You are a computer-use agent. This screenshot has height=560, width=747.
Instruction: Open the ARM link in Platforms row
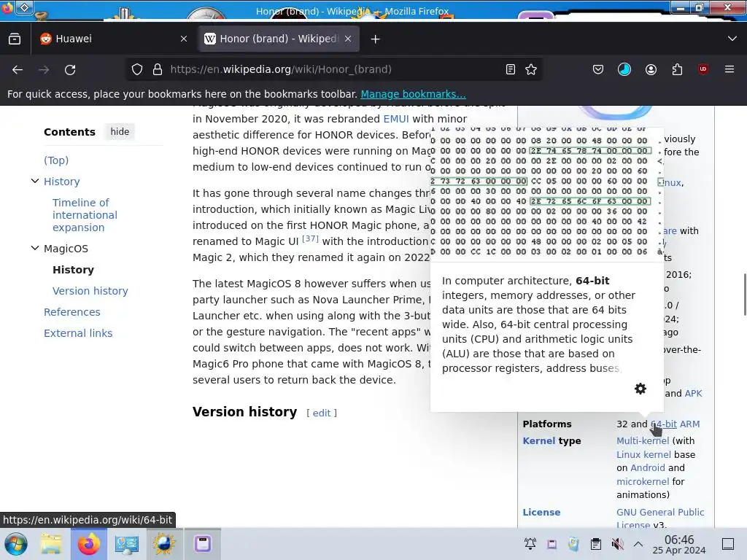point(689,424)
